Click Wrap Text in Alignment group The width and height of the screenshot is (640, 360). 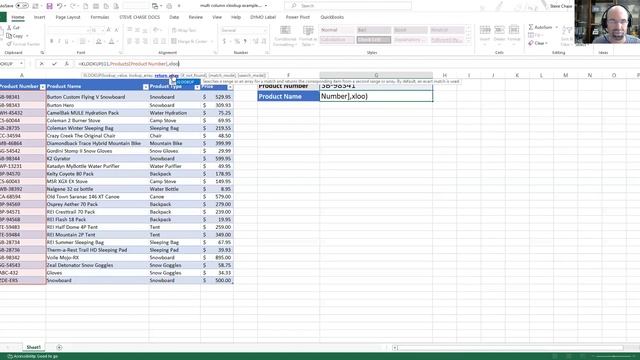184,30
